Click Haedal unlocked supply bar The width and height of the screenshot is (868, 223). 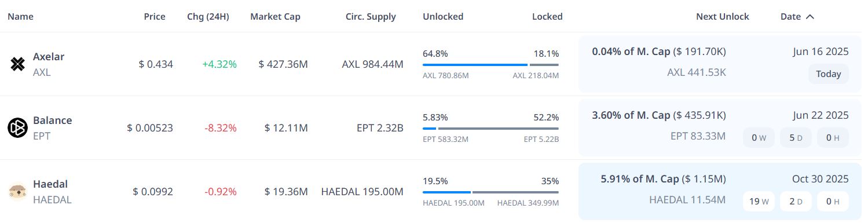point(446,192)
